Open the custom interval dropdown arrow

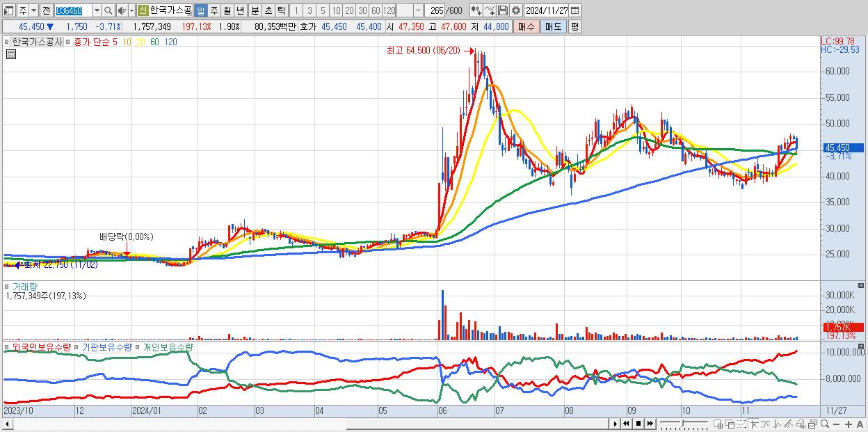tap(418, 10)
